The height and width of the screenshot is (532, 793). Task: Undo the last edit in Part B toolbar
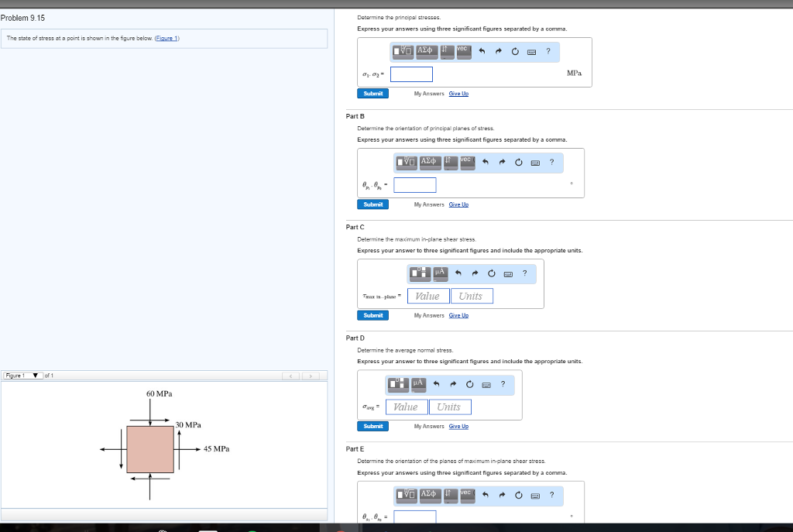click(x=486, y=163)
